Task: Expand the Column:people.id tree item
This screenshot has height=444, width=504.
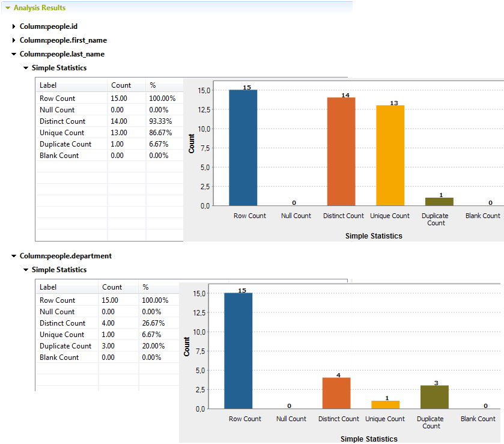Action: tap(13, 26)
